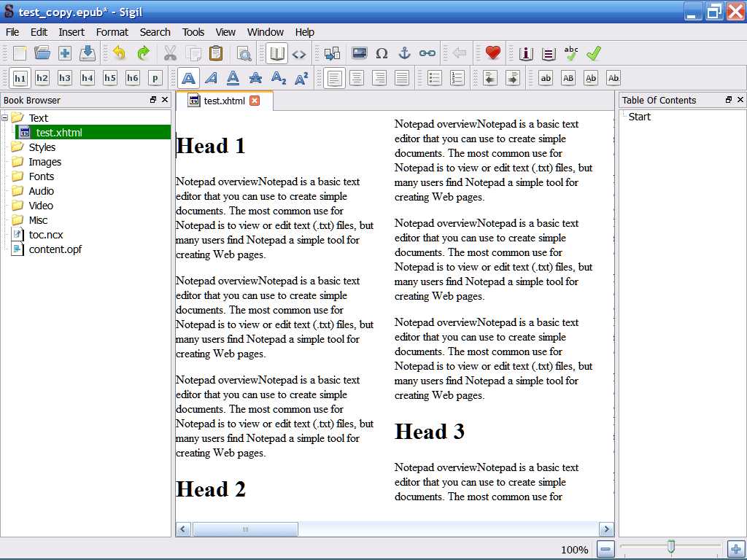This screenshot has width=747, height=560.
Task: Toggle superscript formatting
Action: coord(301,78)
